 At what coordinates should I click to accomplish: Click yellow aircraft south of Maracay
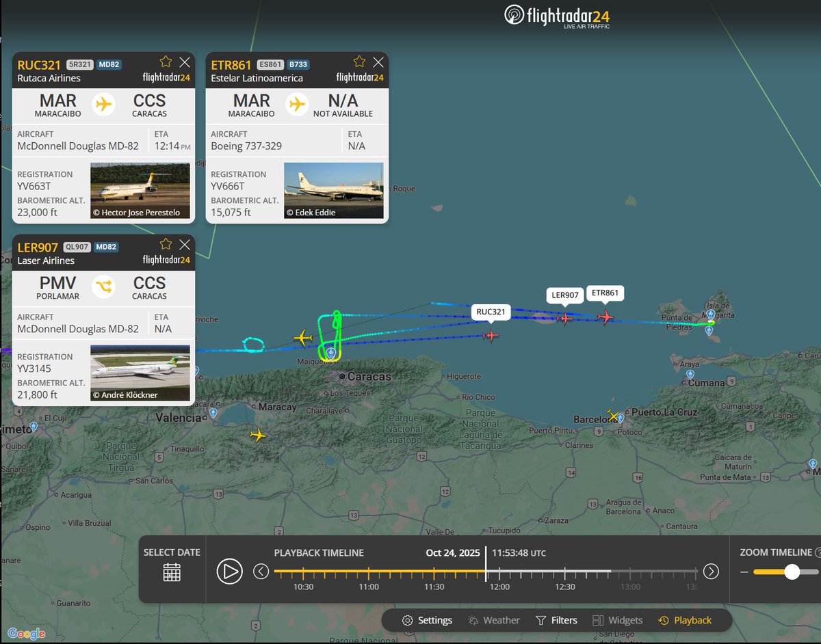click(x=257, y=435)
